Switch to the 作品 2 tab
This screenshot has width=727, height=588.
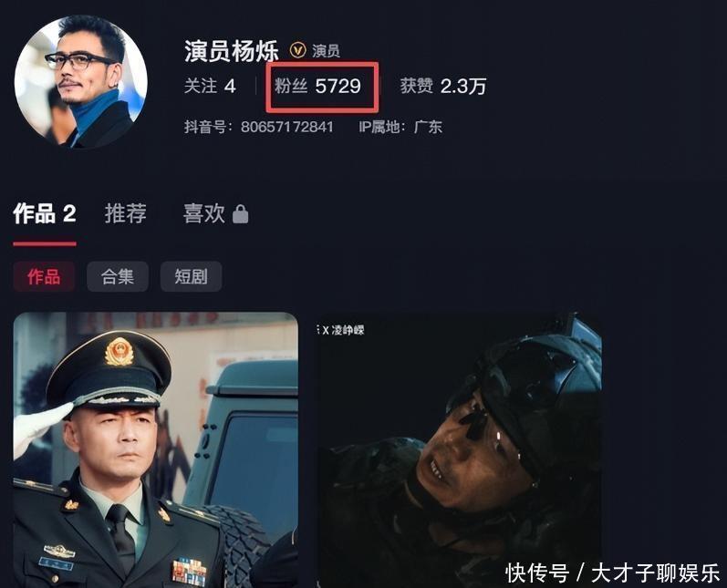[x=45, y=213]
